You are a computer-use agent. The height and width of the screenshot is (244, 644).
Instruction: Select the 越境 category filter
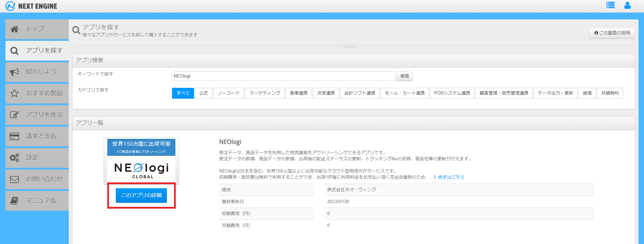[587, 93]
